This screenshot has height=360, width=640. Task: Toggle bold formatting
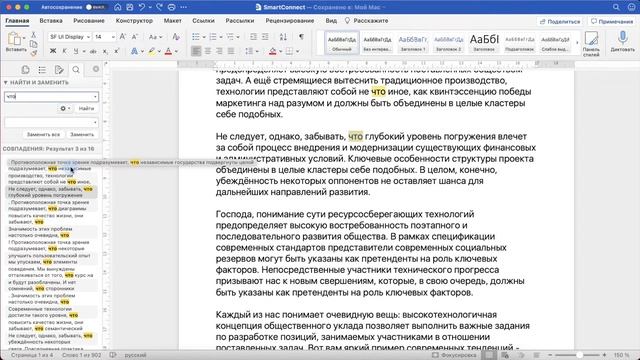point(53,51)
